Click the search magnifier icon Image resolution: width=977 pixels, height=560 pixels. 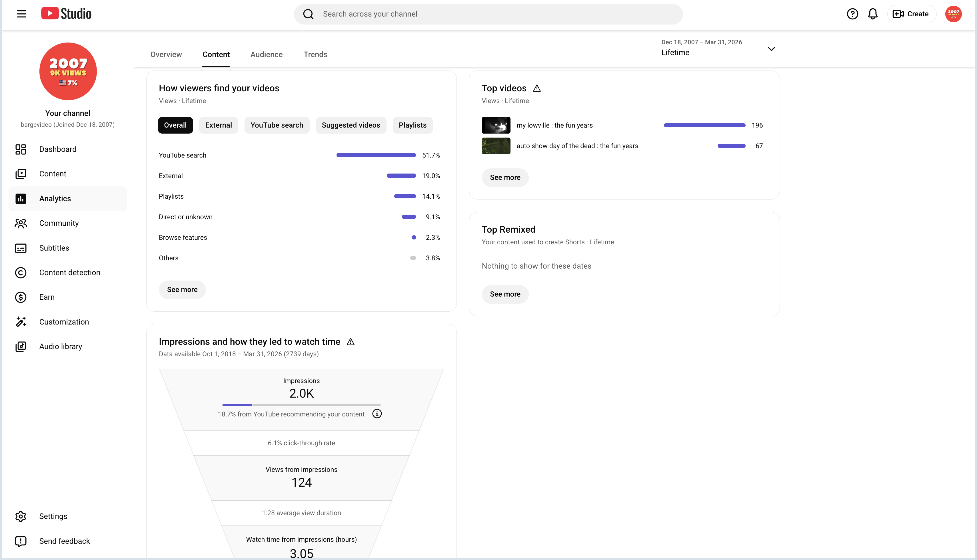308,14
